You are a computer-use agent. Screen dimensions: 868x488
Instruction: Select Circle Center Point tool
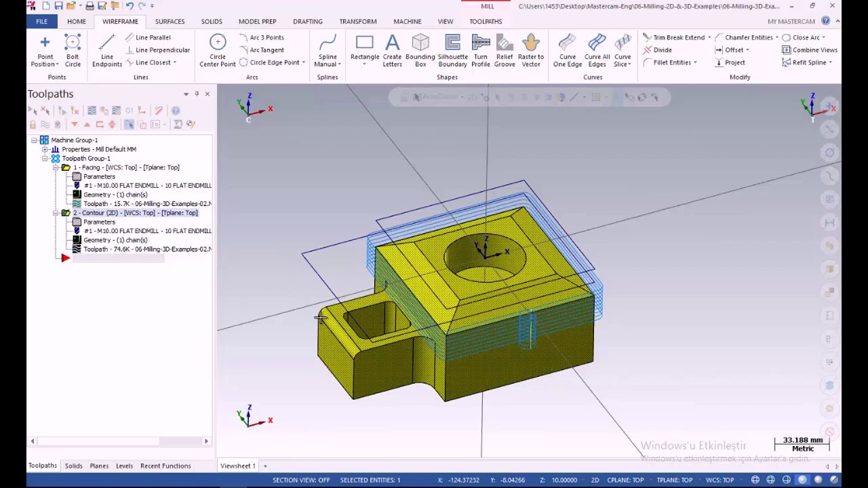tap(218, 51)
